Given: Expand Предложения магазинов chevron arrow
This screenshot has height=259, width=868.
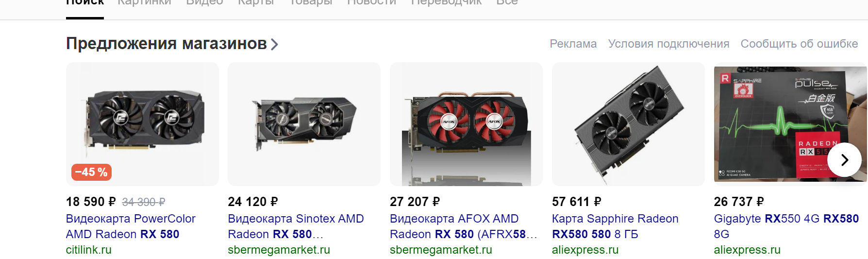Looking at the screenshot, I should pyautogui.click(x=274, y=45).
